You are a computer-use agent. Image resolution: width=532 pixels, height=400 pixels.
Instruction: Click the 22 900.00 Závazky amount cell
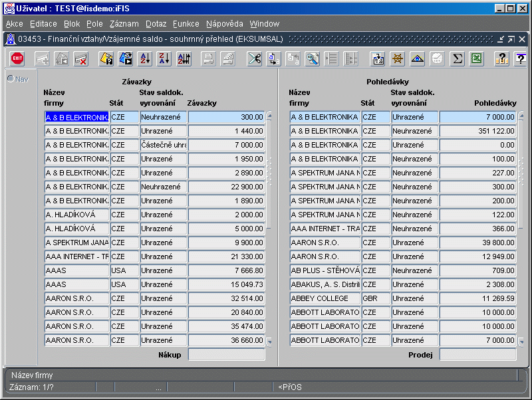(226, 187)
